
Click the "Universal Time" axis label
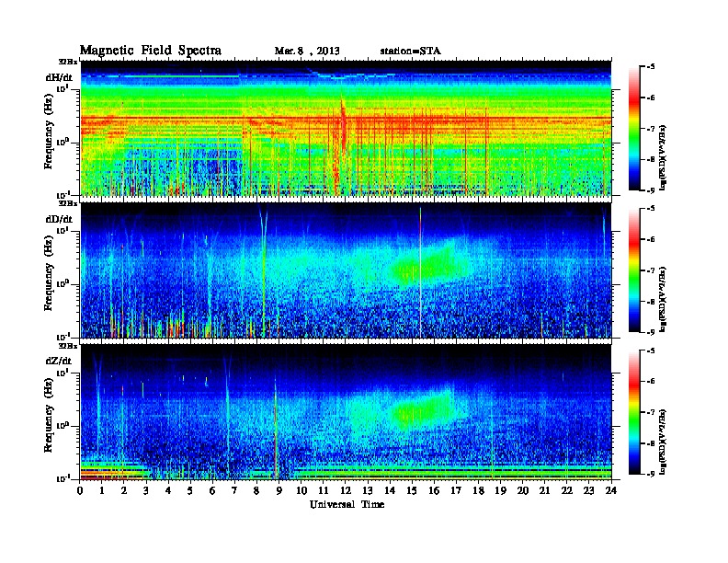(x=347, y=504)
